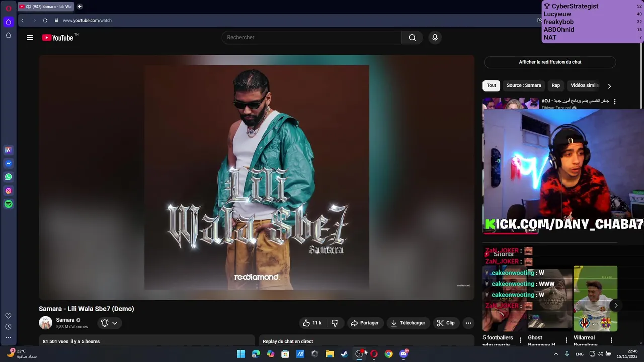Click '81 501 vues il y a 5 heures'
Viewport: 644px width, 362px height.
pyautogui.click(x=71, y=341)
